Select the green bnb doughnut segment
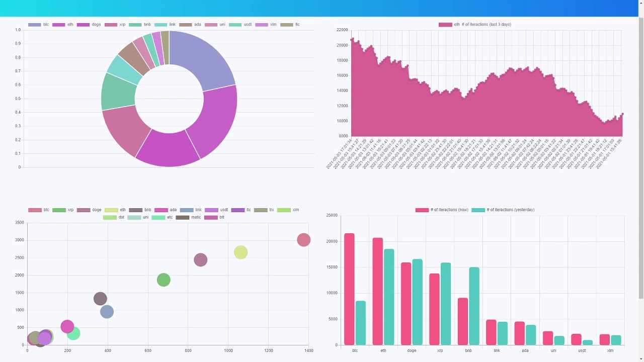This screenshot has height=362, width=644. (118, 92)
